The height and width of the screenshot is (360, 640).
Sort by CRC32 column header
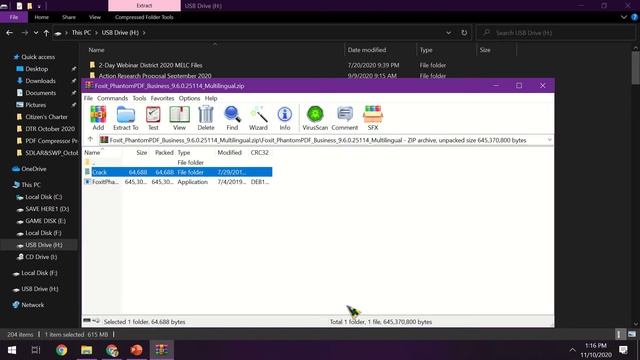(x=260, y=152)
